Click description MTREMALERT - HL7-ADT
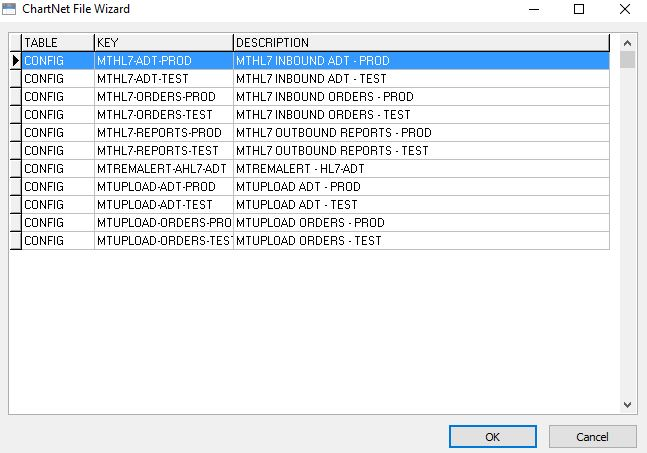This screenshot has width=647, height=453. 421,169
